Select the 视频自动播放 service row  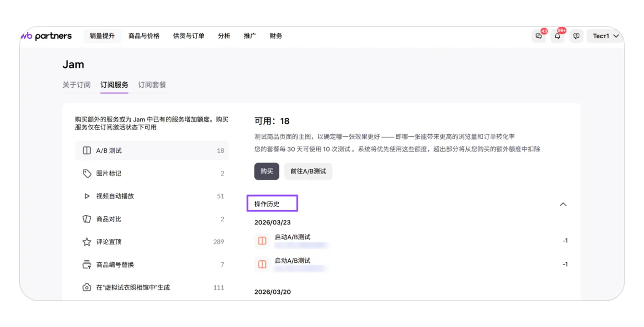click(x=152, y=196)
